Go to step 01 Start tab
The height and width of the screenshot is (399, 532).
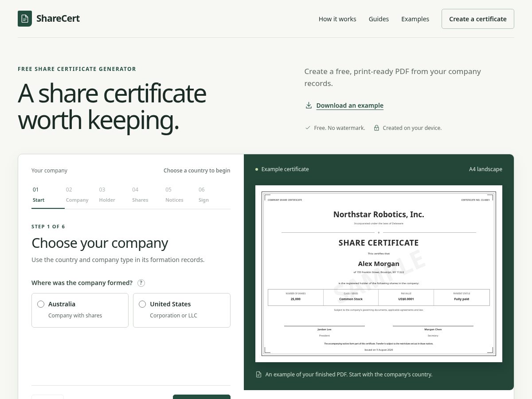pos(48,195)
